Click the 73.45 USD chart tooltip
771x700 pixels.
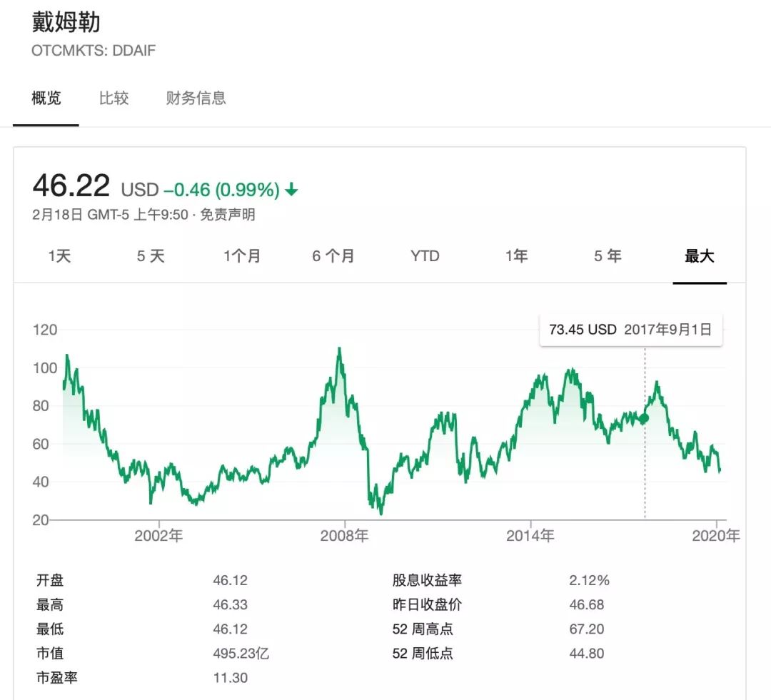[631, 330]
